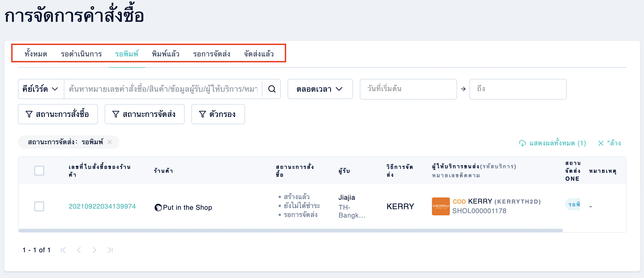The height and width of the screenshot is (278, 644).
Task: Toggle the select-all checkbox in table header
Action: [x=39, y=171]
